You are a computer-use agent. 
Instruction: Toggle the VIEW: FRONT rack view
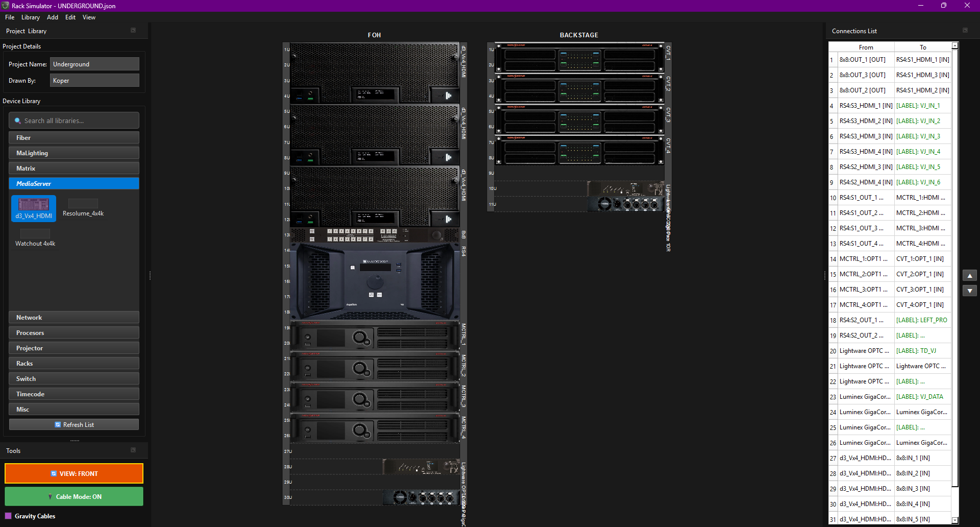[x=74, y=473]
